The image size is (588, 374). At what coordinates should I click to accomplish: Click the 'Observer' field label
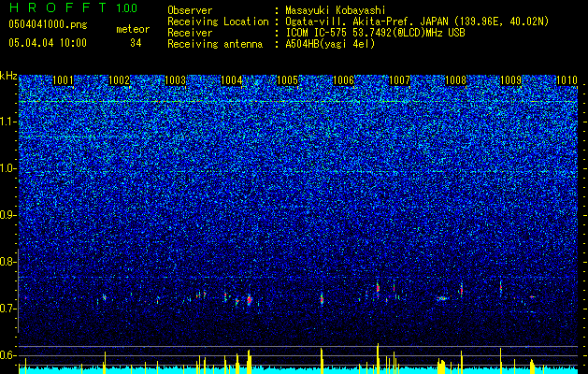pos(190,10)
